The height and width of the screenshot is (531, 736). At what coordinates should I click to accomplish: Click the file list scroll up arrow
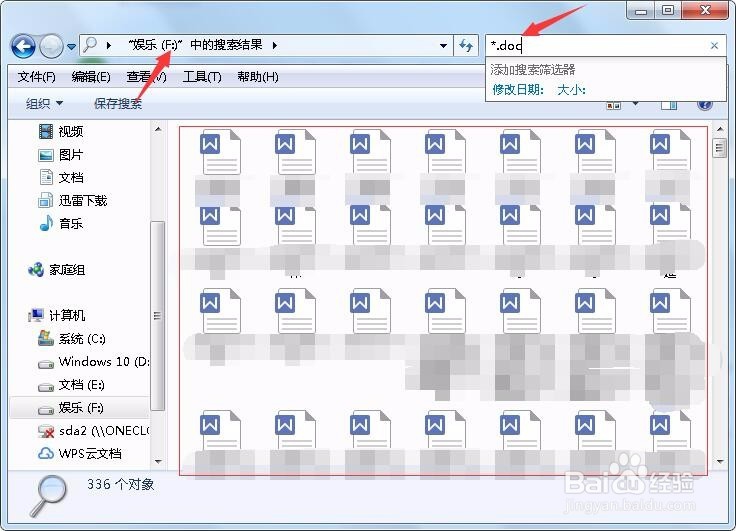[720, 129]
